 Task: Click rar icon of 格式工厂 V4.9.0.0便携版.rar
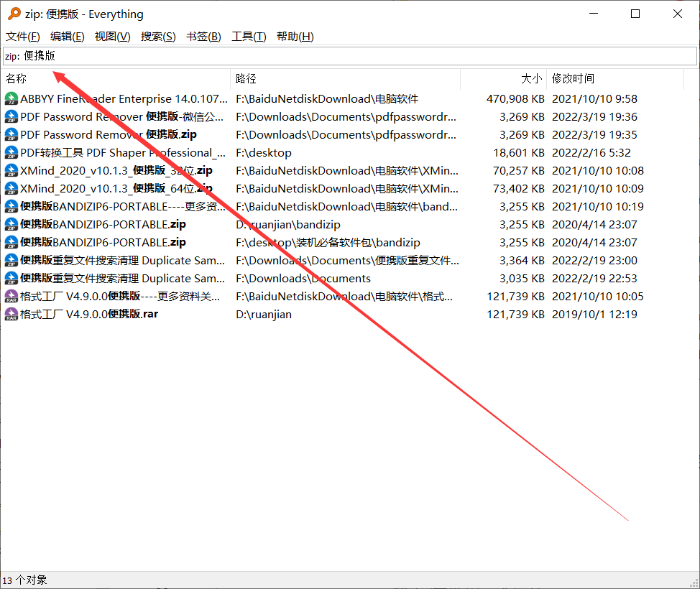(11, 314)
